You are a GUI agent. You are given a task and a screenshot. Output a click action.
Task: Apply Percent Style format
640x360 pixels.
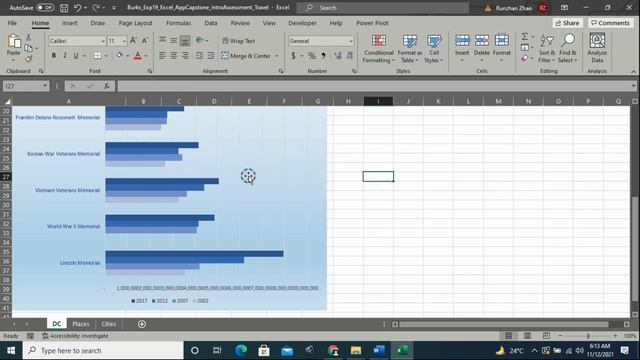pyautogui.click(x=312, y=56)
